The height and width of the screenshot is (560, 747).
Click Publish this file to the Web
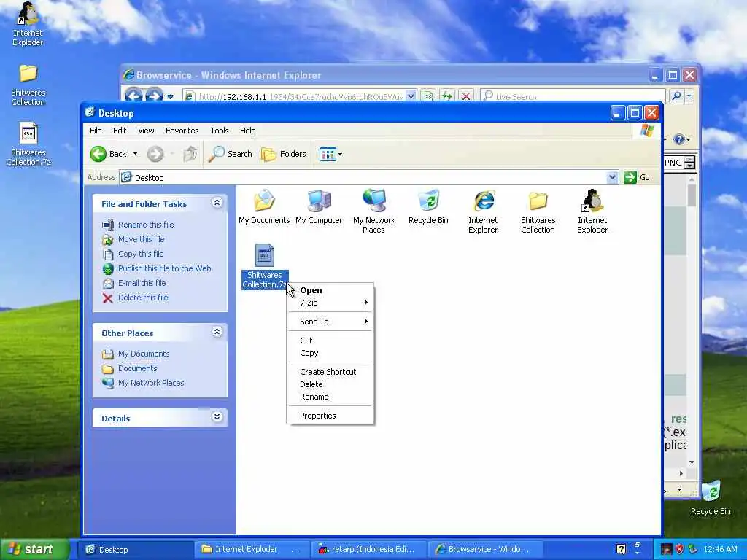tap(164, 268)
